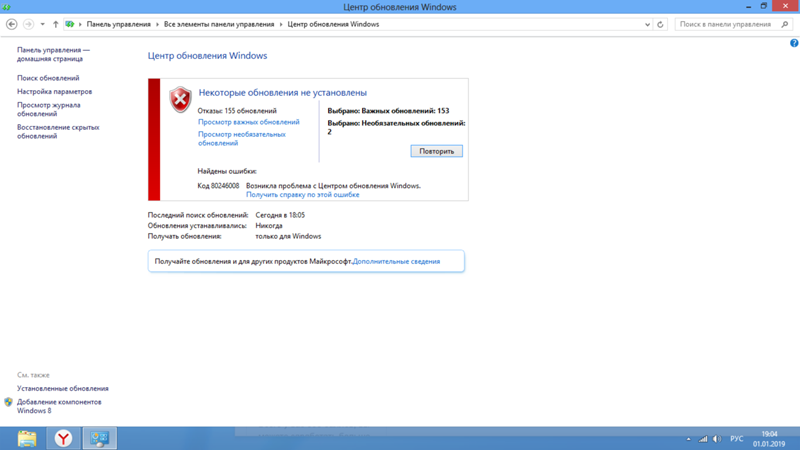Open the help question mark icon
The width and height of the screenshot is (800, 450).
(x=794, y=42)
